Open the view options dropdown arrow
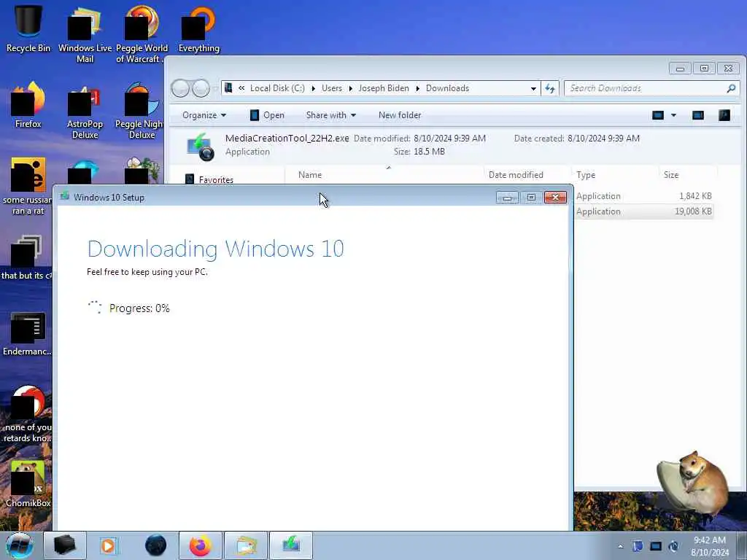 [x=673, y=115]
